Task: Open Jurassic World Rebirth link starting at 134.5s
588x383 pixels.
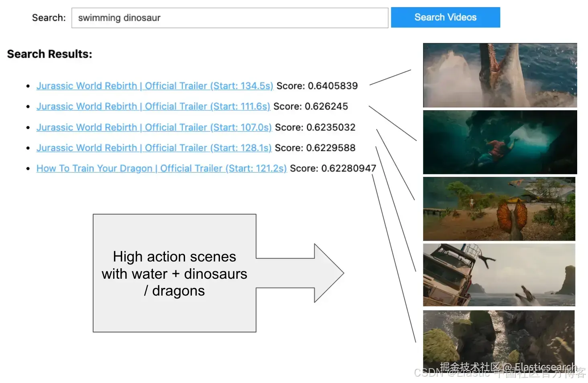Action: (x=155, y=86)
